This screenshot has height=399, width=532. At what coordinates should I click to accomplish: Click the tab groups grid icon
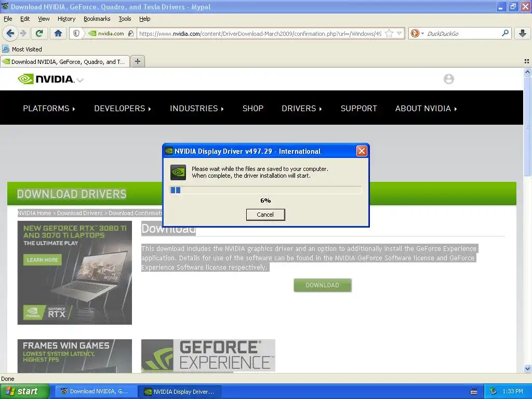pyautogui.click(x=527, y=61)
